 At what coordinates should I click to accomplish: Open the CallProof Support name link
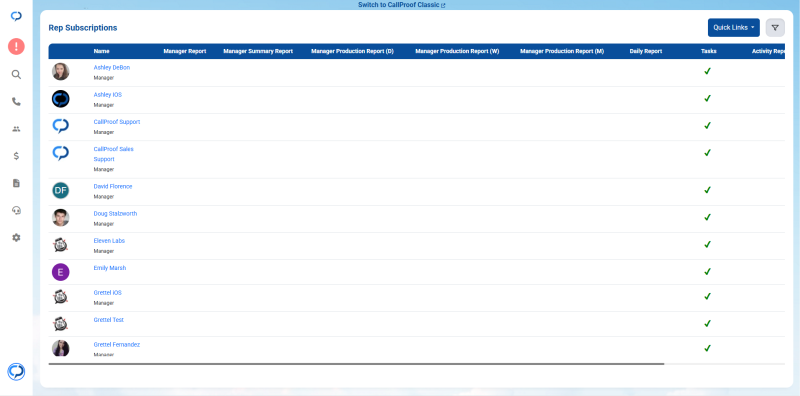(x=117, y=122)
